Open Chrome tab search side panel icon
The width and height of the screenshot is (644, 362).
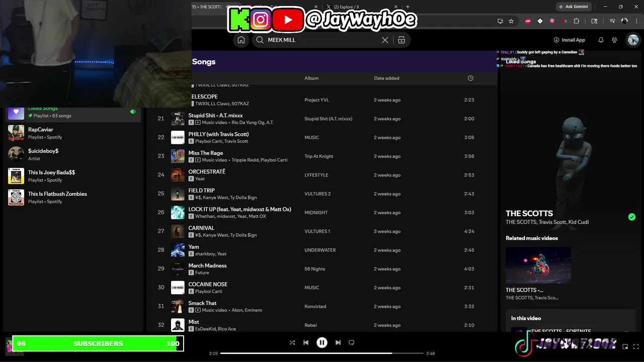(x=594, y=21)
